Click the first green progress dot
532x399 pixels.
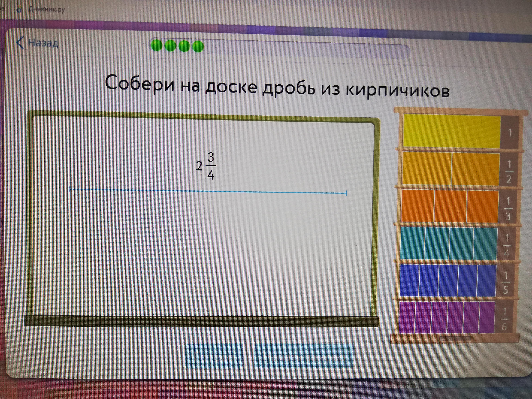157,45
